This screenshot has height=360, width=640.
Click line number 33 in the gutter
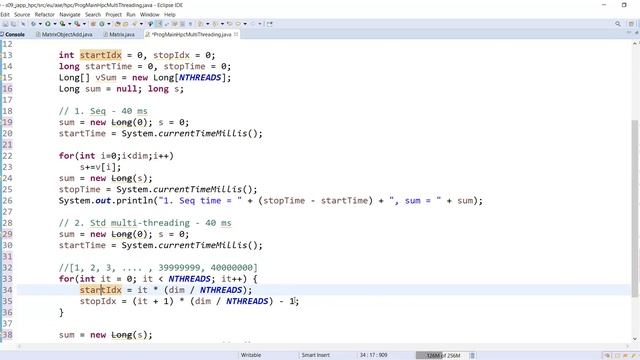click(7, 279)
